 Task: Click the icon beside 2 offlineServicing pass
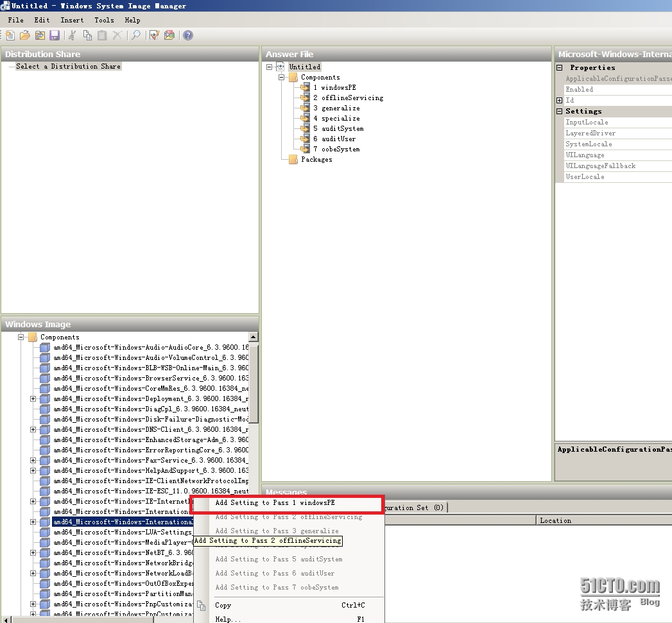[x=305, y=98]
